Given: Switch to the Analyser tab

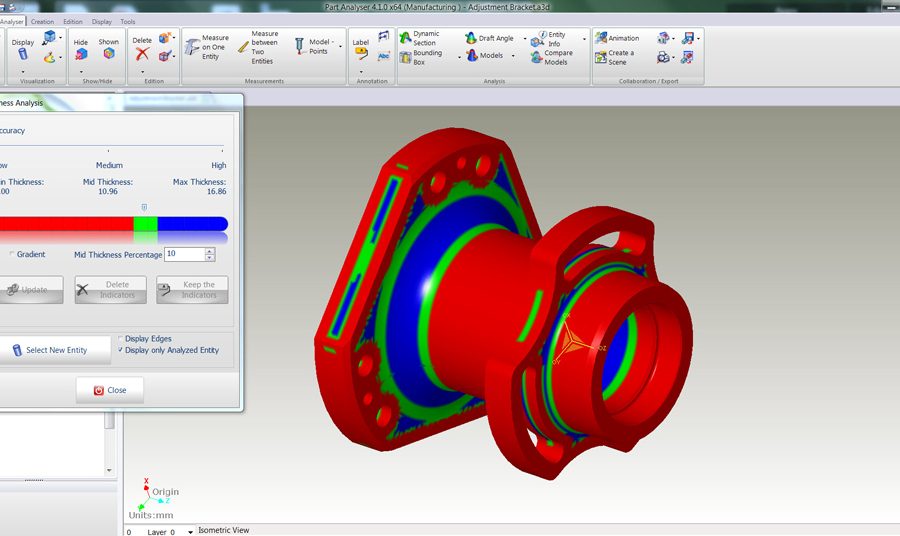Looking at the screenshot, I should tap(12, 21).
